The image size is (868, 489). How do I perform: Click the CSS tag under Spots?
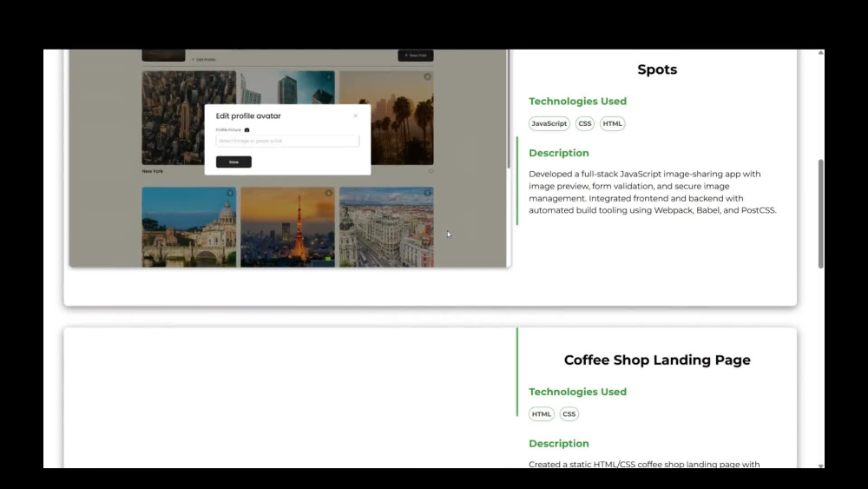click(x=584, y=123)
